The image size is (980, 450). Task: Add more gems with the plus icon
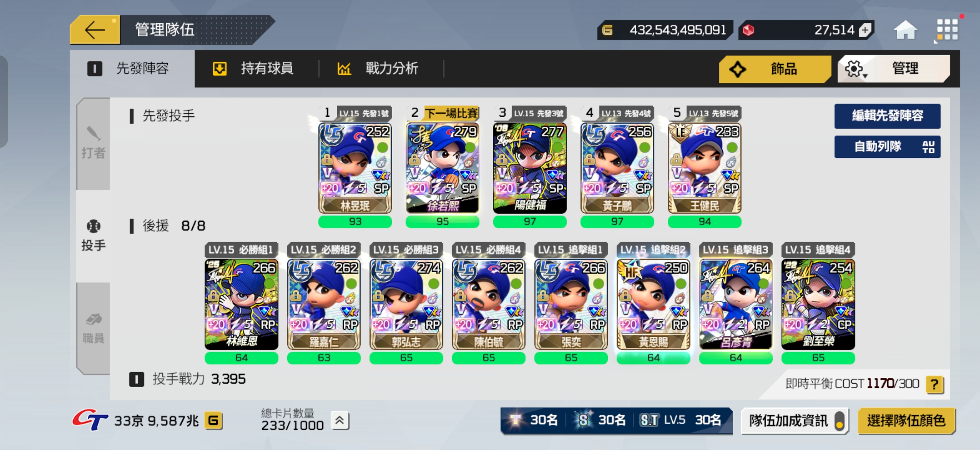[x=866, y=30]
